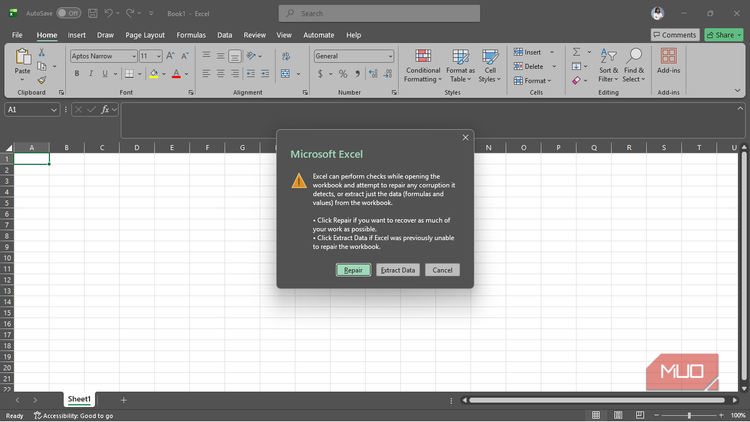Click the AutoSum sigma icon
The image size is (750, 422).
(x=577, y=52)
